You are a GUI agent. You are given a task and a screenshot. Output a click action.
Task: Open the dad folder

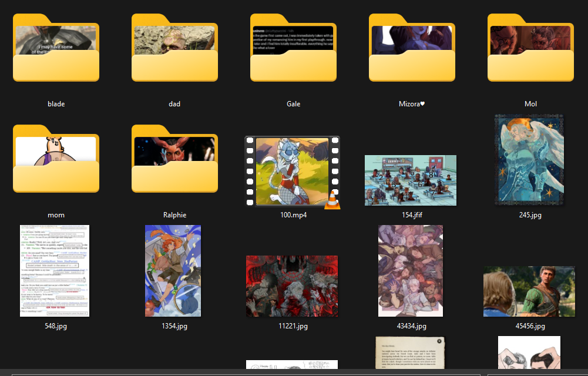point(174,48)
